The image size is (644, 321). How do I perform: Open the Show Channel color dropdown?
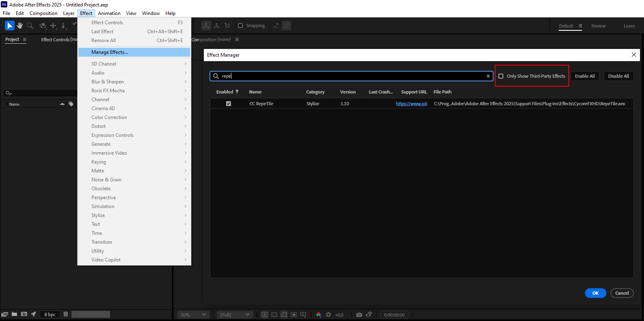point(319,315)
